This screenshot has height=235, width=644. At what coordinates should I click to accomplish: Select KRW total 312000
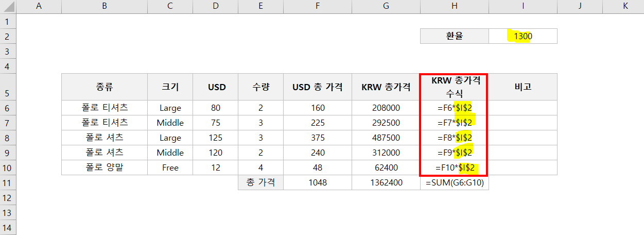pos(386,153)
